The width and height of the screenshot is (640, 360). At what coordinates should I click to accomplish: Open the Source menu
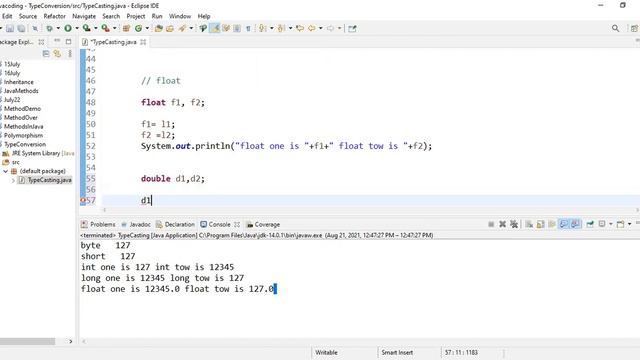click(28, 16)
